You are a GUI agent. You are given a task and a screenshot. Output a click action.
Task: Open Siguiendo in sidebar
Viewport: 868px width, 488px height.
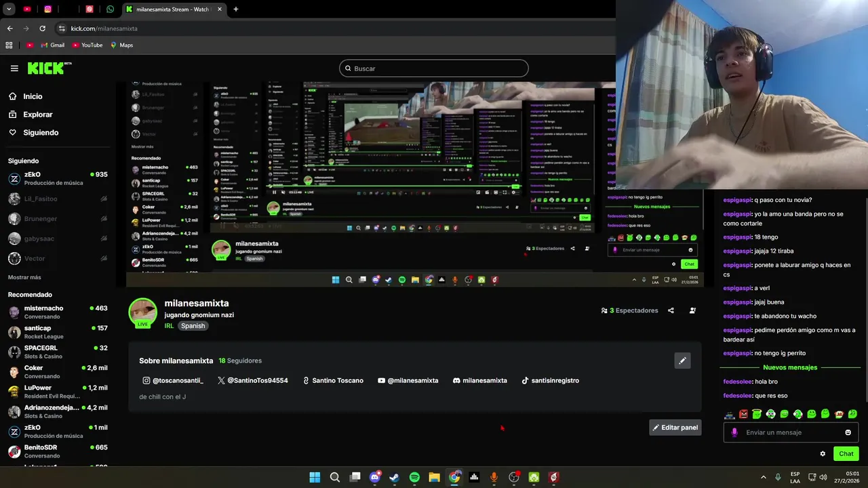tap(41, 133)
